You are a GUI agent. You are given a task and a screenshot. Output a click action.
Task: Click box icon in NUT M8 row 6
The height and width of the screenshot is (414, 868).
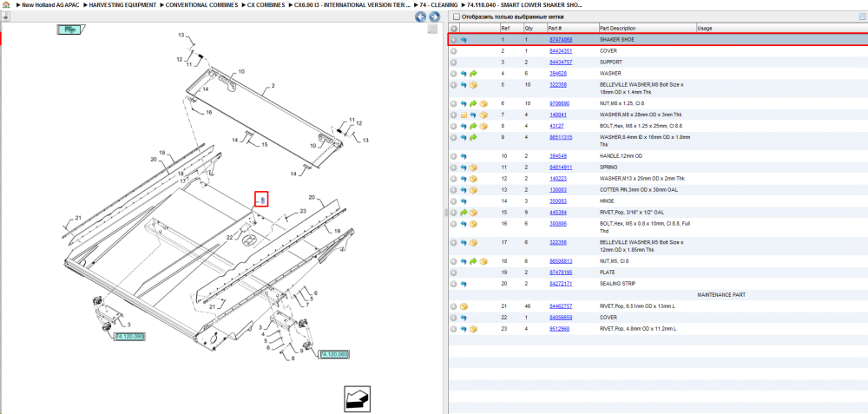pos(483,103)
